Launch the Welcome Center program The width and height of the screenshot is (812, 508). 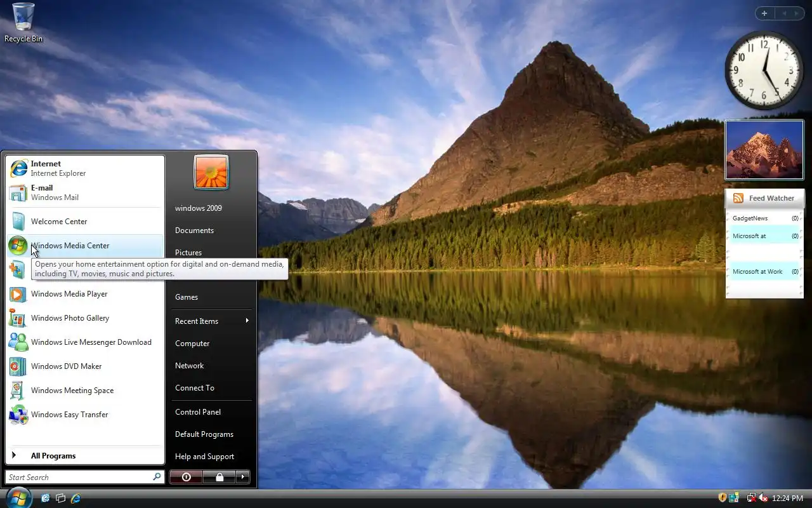(x=85, y=222)
